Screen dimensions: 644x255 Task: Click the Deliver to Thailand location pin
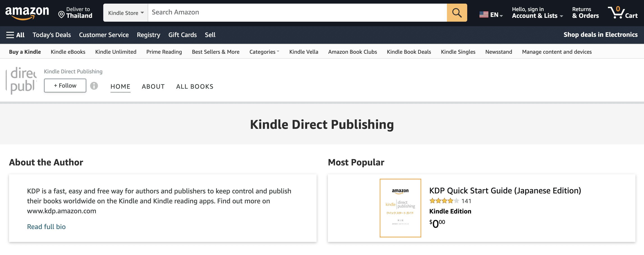pyautogui.click(x=61, y=14)
